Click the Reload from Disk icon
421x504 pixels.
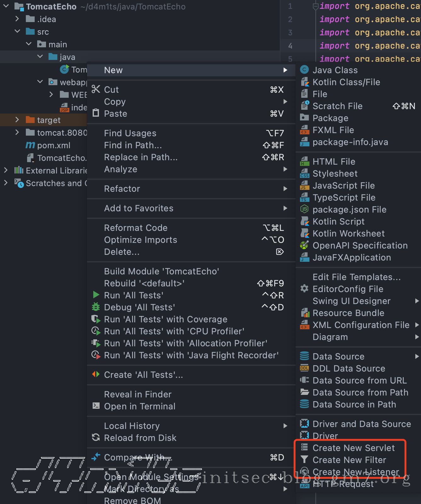pyautogui.click(x=96, y=437)
